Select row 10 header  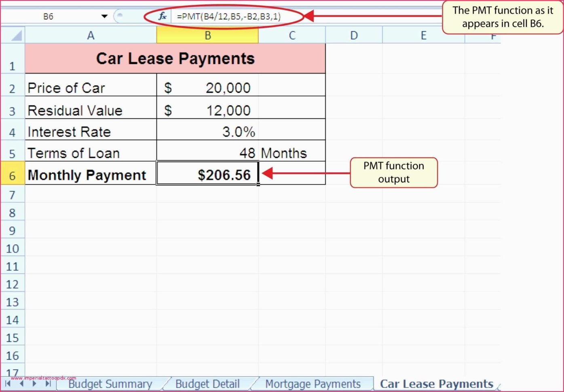12,249
